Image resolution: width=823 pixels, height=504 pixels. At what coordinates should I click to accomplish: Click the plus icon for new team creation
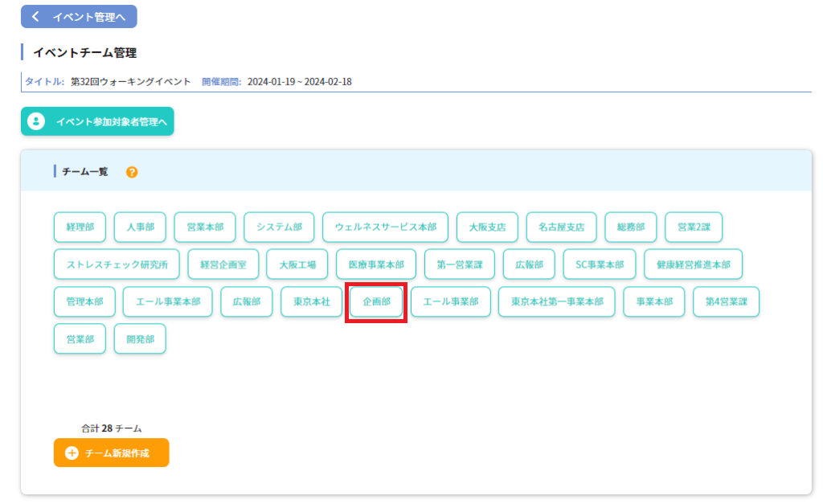pyautogui.click(x=72, y=453)
